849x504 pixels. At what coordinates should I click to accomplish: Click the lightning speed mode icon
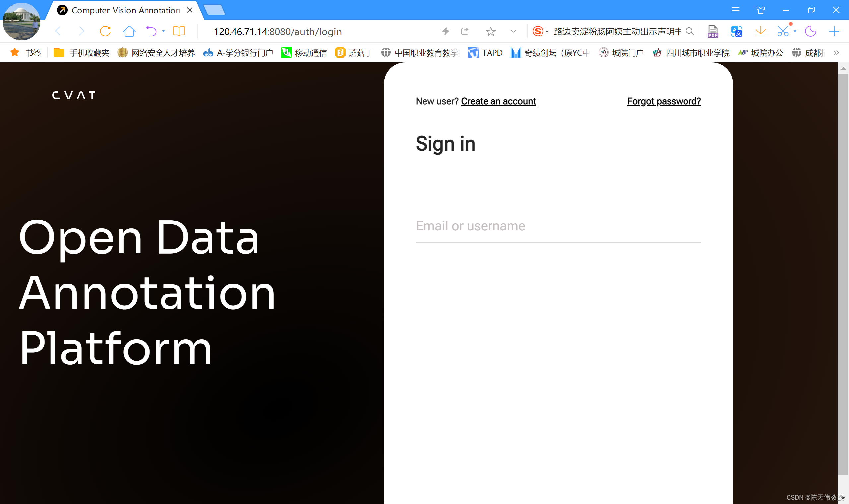point(445,31)
